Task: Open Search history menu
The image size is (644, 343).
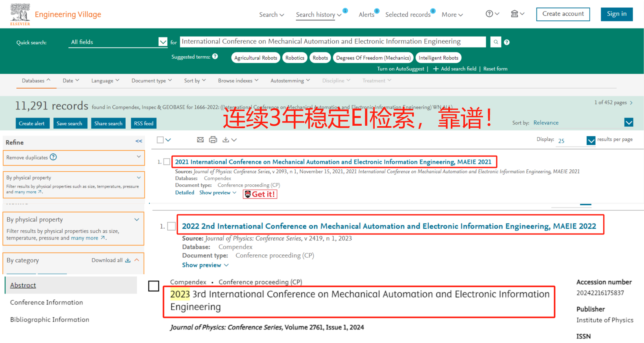Action: tap(319, 15)
